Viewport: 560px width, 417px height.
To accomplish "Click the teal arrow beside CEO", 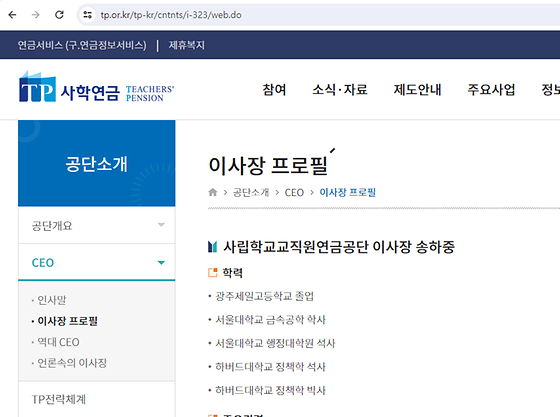I will coord(161,263).
